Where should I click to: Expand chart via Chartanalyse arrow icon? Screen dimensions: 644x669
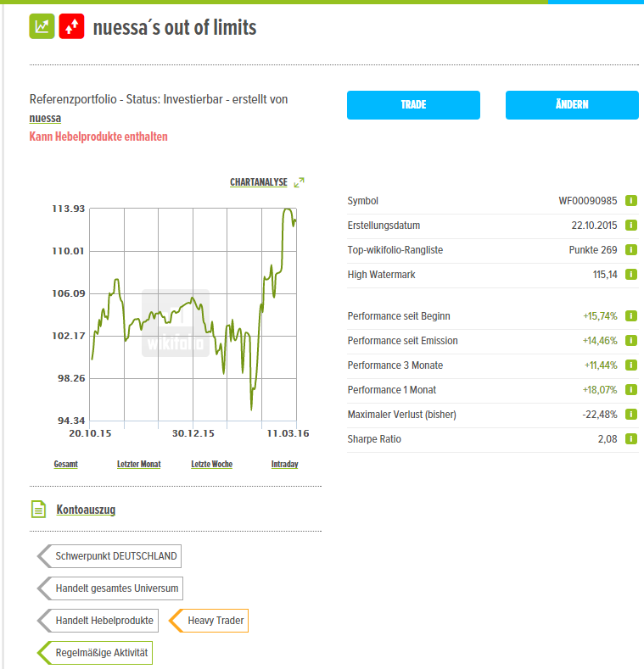(x=299, y=182)
